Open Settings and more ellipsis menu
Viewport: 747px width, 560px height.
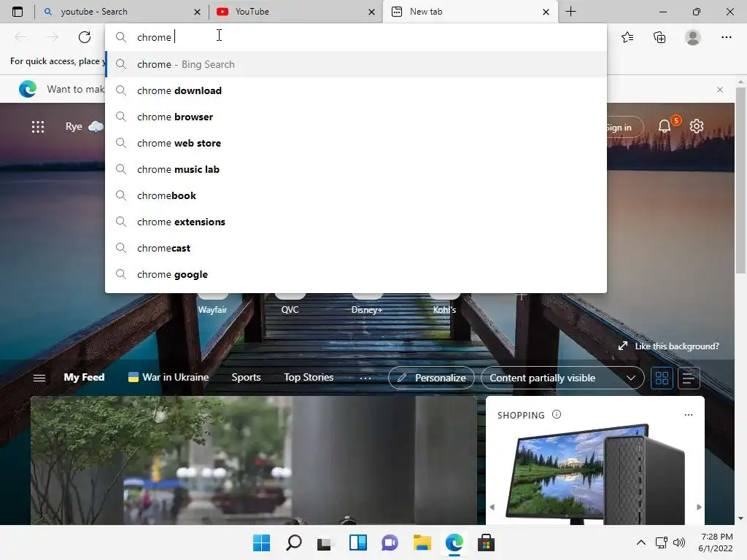(x=726, y=37)
